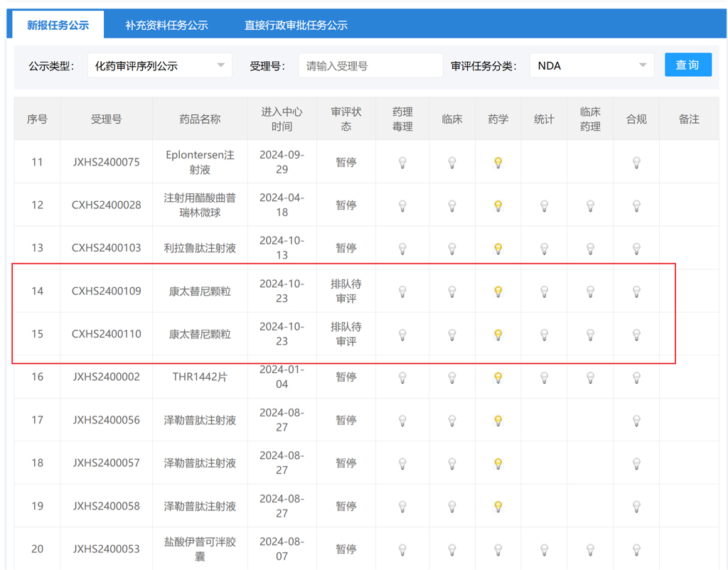Click the 药品名称 column header
Viewport: 728px width, 570px height.
[x=200, y=119]
